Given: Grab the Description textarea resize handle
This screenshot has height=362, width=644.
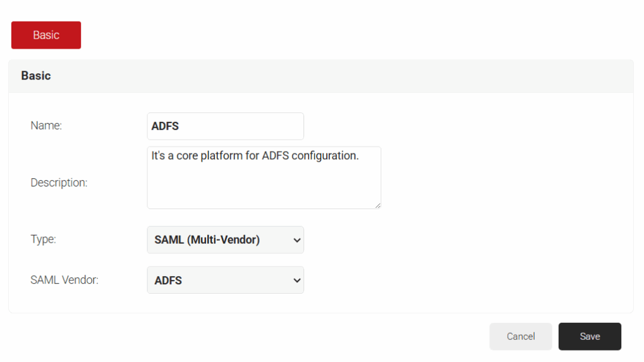Looking at the screenshot, I should [x=377, y=205].
